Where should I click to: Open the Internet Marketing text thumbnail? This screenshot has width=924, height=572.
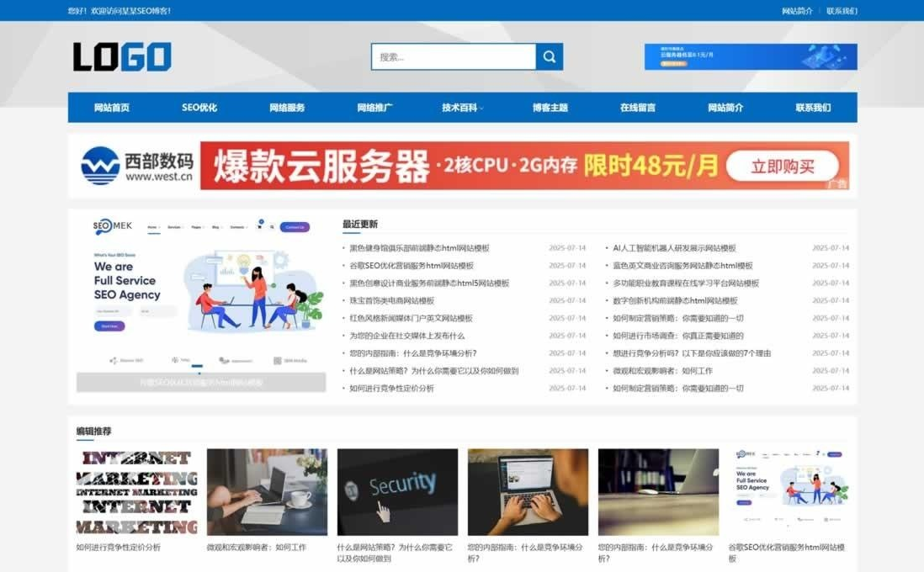[x=136, y=492]
